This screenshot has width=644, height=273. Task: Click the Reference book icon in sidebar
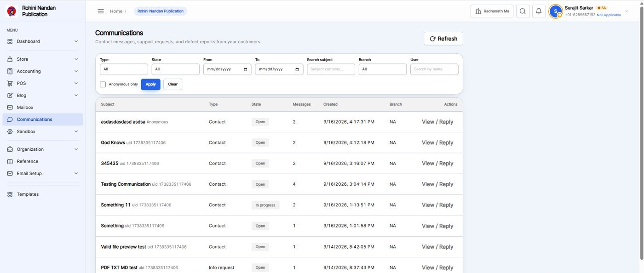pyautogui.click(x=10, y=161)
